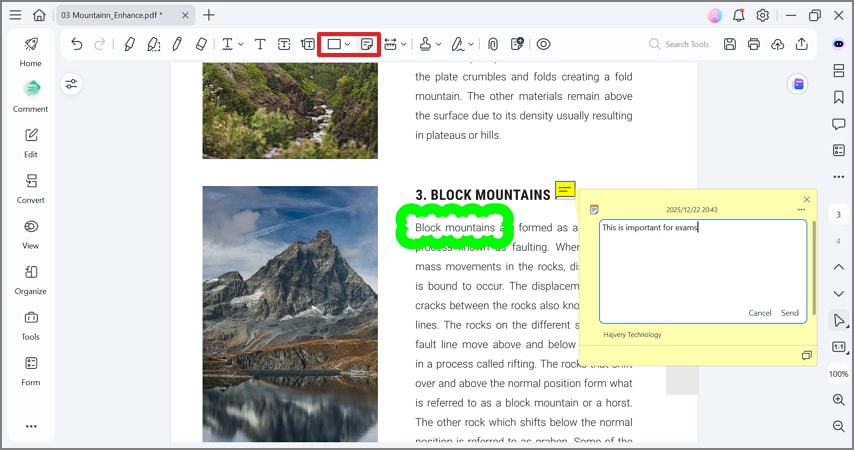Image resolution: width=854 pixels, height=450 pixels.
Task: Open the user account avatar
Action: click(x=715, y=15)
